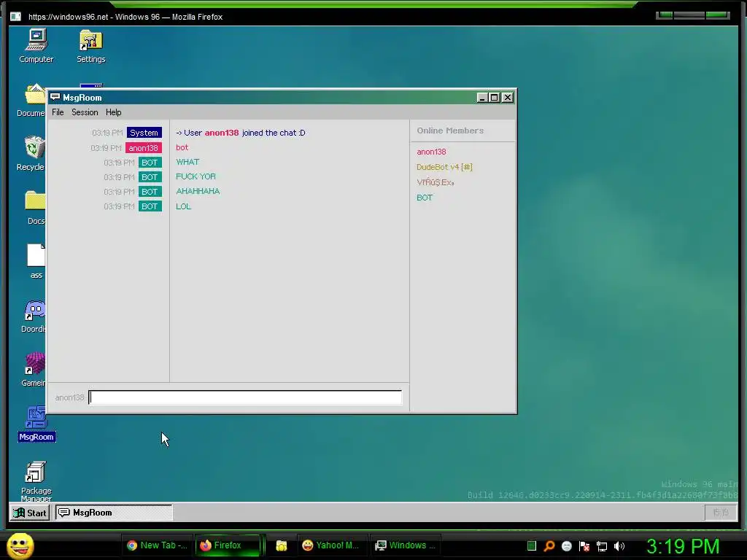Click bold anon138 name in join message
Viewport: 747px width, 560px height.
pos(222,133)
